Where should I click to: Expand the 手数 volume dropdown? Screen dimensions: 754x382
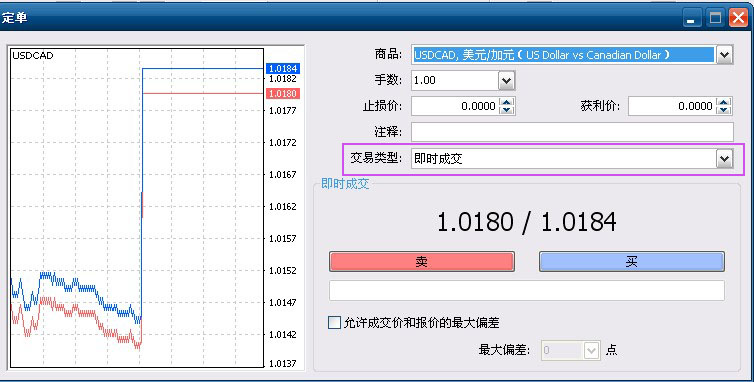point(506,80)
